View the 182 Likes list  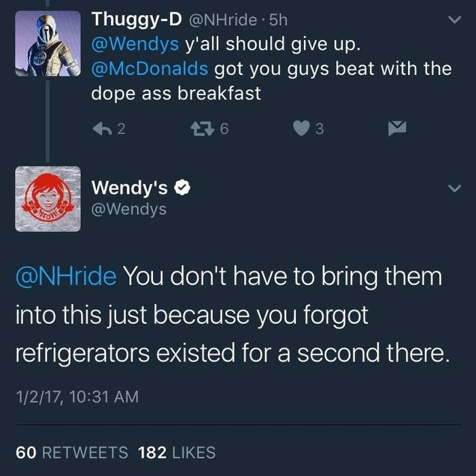177,452
